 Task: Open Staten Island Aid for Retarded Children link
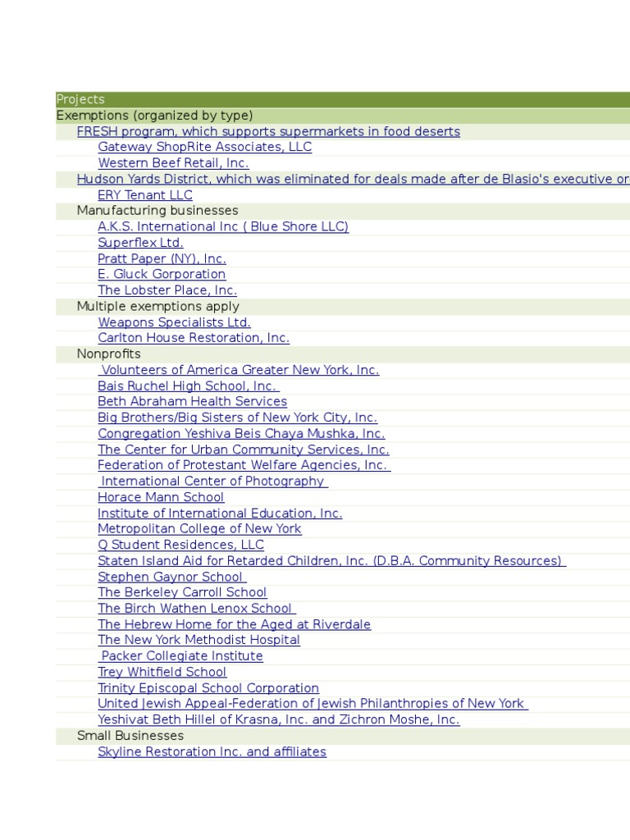(x=331, y=562)
